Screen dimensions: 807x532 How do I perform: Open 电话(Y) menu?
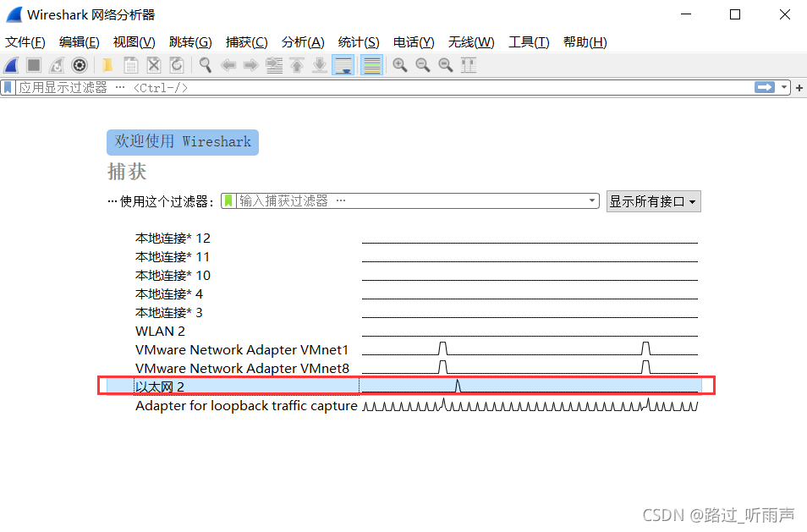(x=414, y=42)
